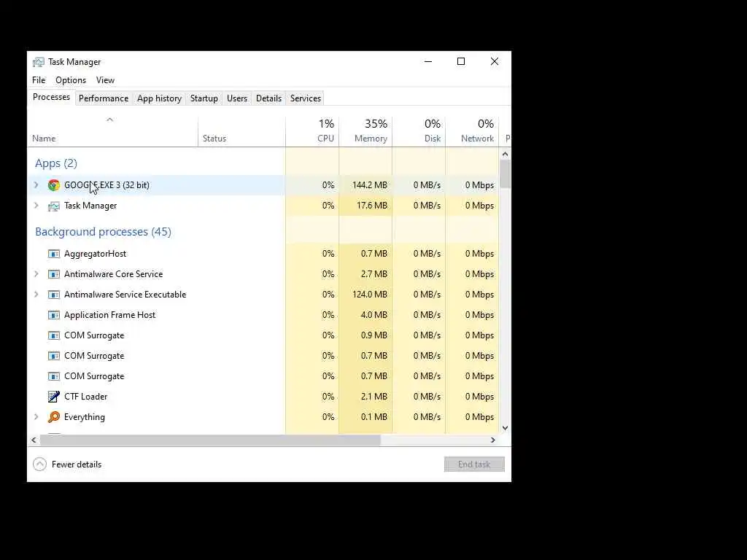Minimize the Task Manager window
This screenshot has height=560, width=747.
pos(428,61)
